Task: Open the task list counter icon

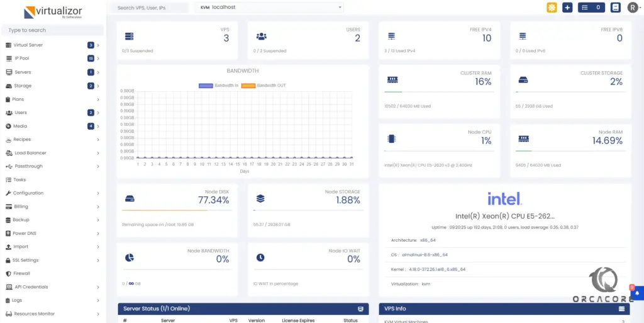Action: coord(591,8)
